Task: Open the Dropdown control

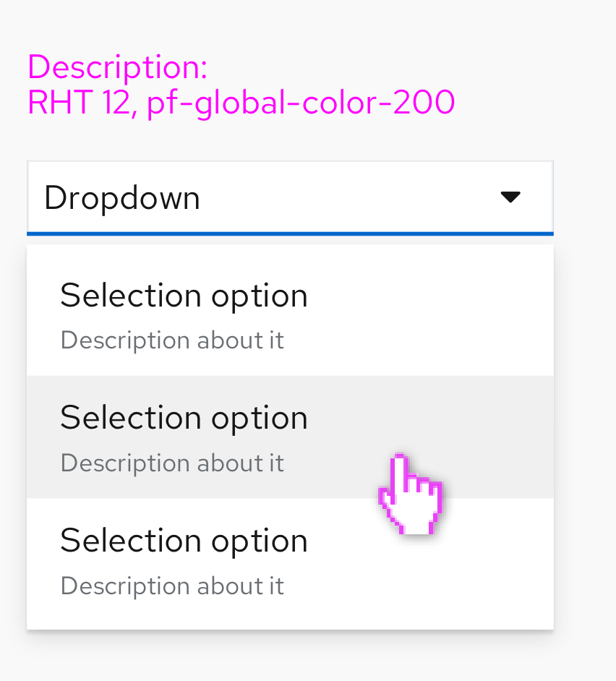Action: tap(289, 196)
